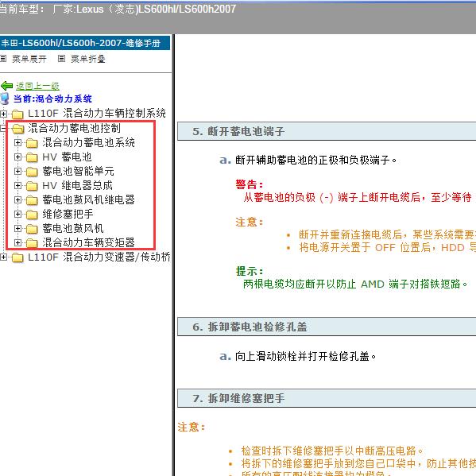The image size is (476, 476).
Task: Expand 混合动力车辆变矩器 tree node
Action: (x=17, y=242)
